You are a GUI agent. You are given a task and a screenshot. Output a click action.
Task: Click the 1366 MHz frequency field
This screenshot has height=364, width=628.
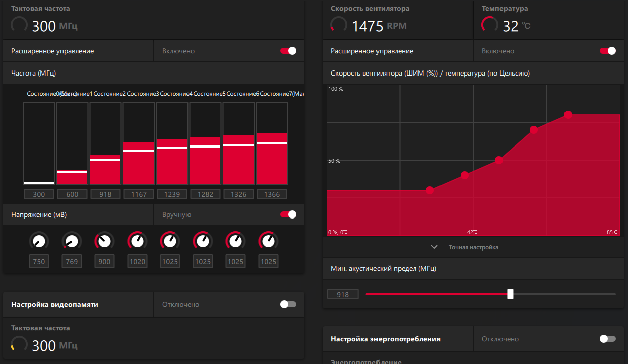272,194
